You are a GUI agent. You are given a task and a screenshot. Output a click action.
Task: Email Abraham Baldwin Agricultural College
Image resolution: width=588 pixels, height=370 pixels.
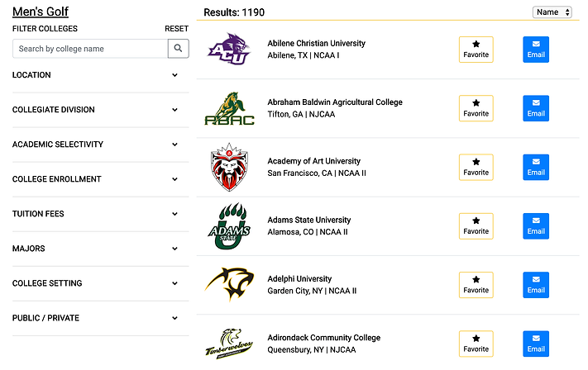[x=536, y=108]
